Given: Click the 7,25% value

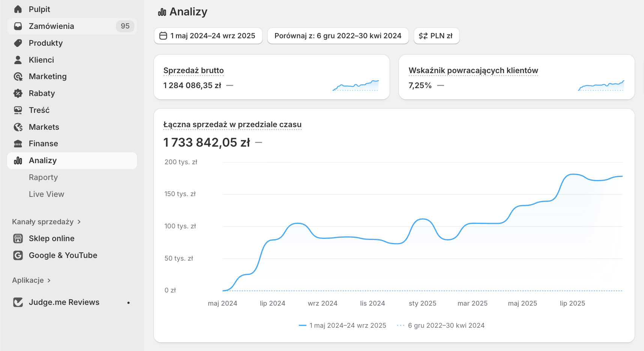Looking at the screenshot, I should pyautogui.click(x=420, y=85).
